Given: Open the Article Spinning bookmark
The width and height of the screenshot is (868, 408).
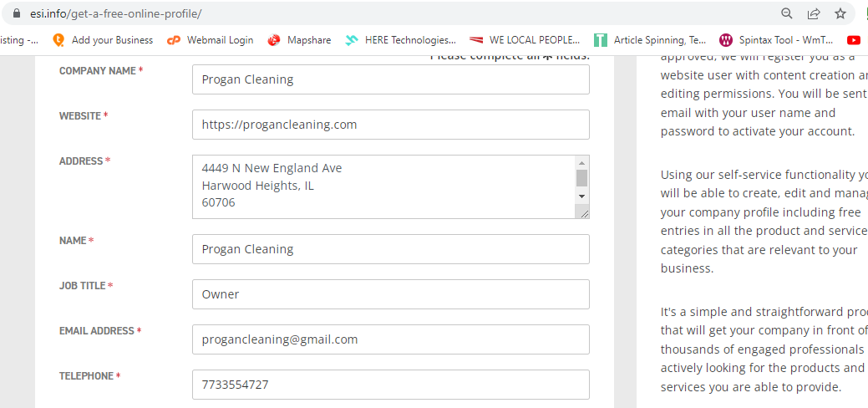Looking at the screenshot, I should pos(651,40).
